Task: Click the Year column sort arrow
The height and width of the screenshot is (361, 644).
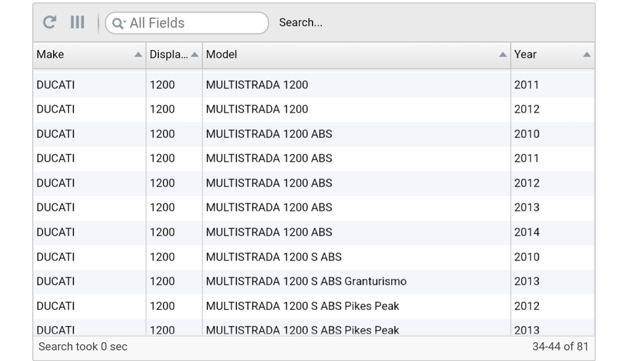Action: pyautogui.click(x=586, y=55)
